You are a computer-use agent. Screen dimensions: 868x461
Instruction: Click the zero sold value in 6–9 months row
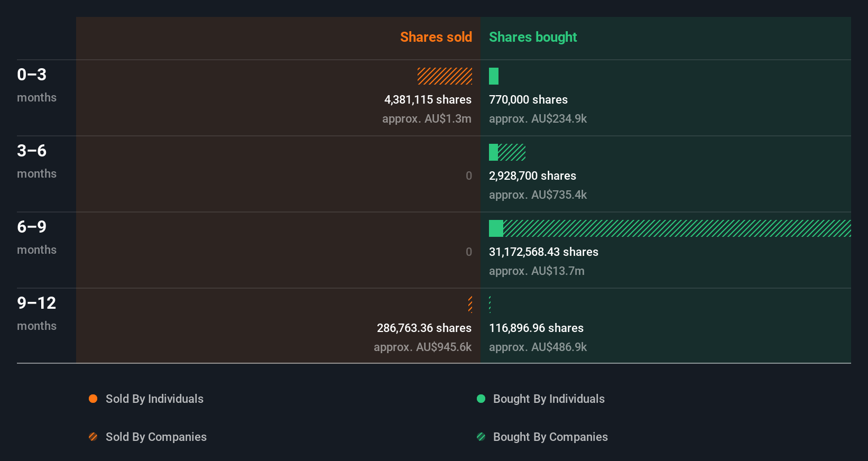coord(468,252)
